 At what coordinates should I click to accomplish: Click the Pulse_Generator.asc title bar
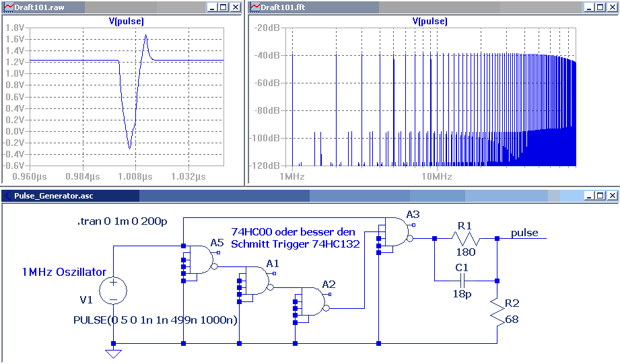pyautogui.click(x=310, y=196)
